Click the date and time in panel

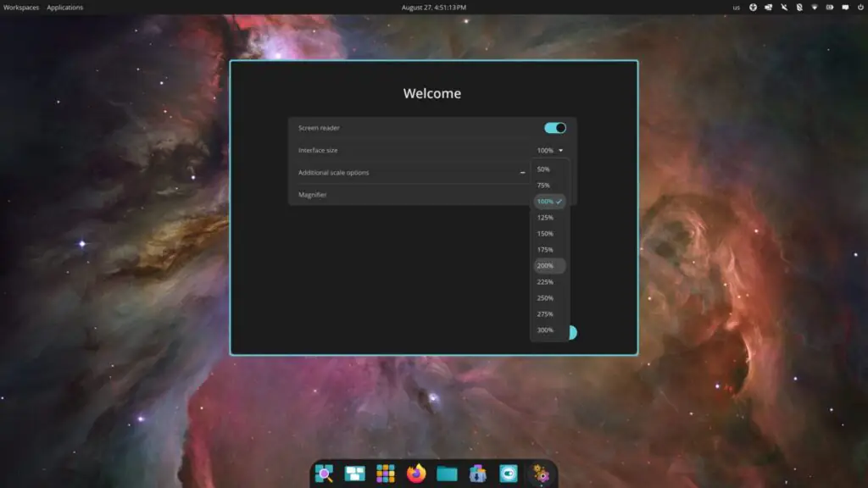(x=434, y=8)
